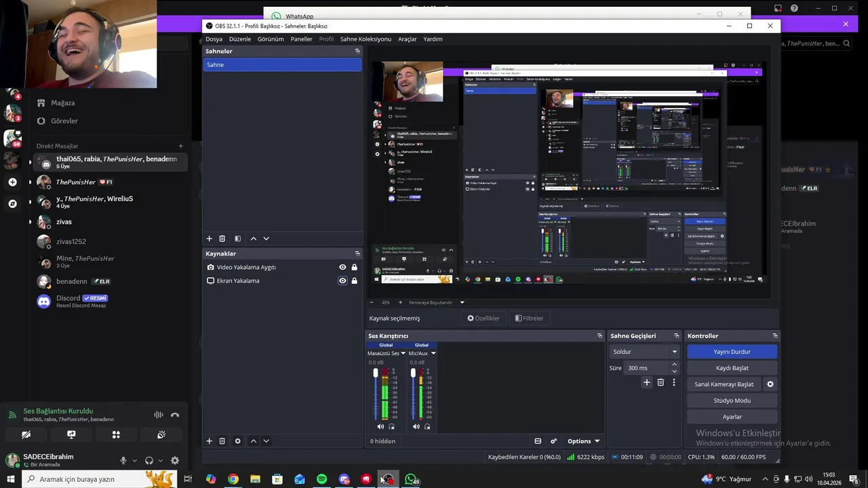Screen dimensions: 868x488
Task: Open Discord noise suppression icon
Action: click(x=159, y=415)
